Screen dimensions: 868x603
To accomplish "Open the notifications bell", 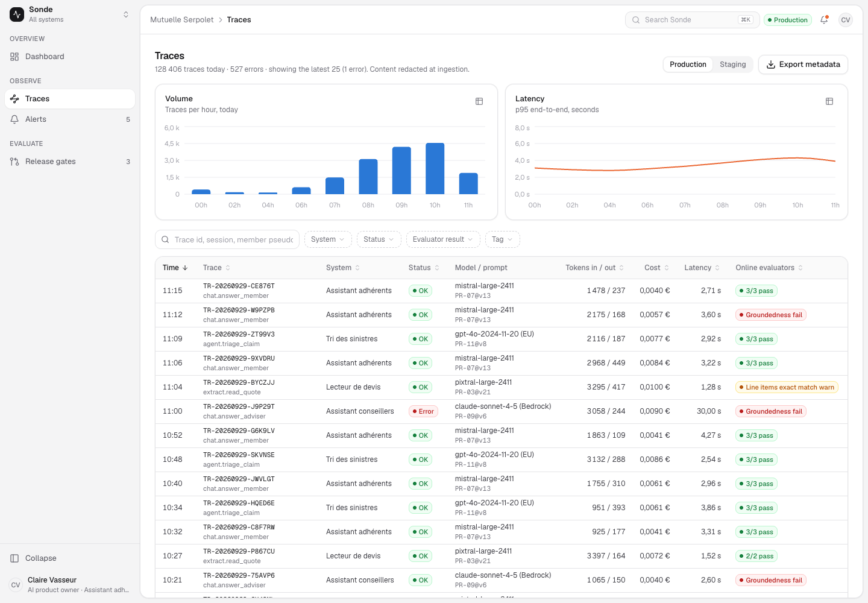I will [824, 20].
